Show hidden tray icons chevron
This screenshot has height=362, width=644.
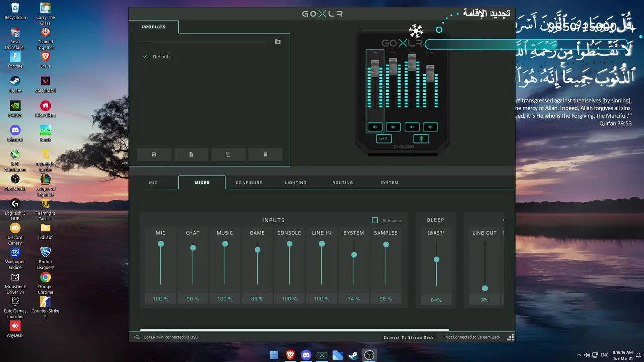tap(579, 355)
